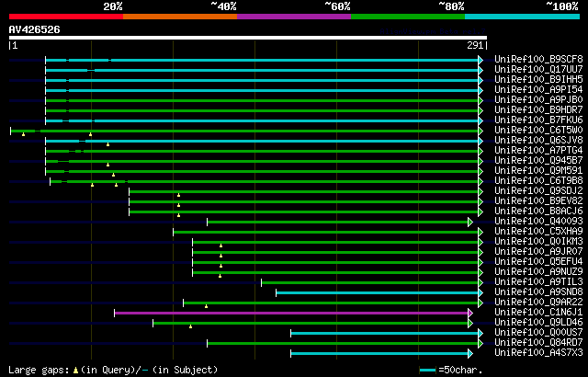Click the yellow gap marker in the legend

75,371
